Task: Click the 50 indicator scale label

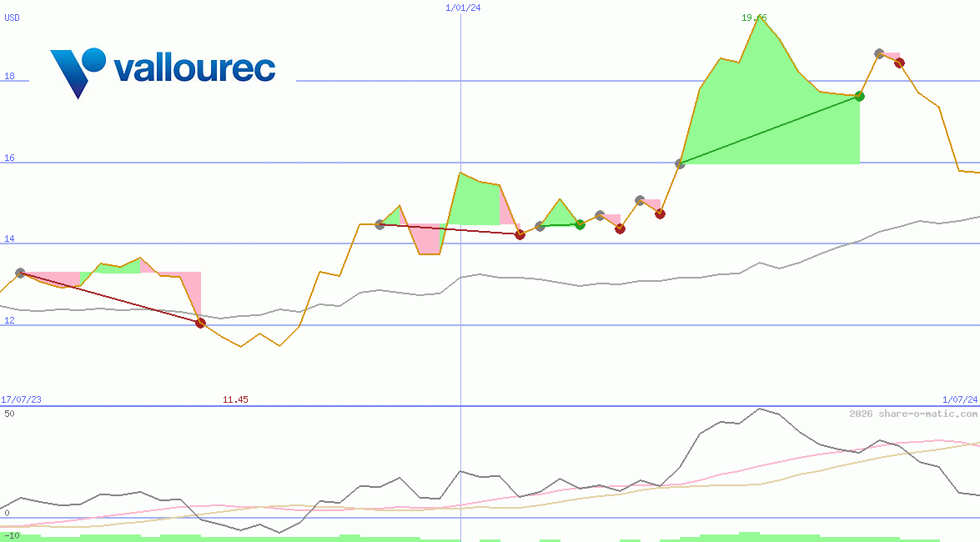Action: (9, 414)
